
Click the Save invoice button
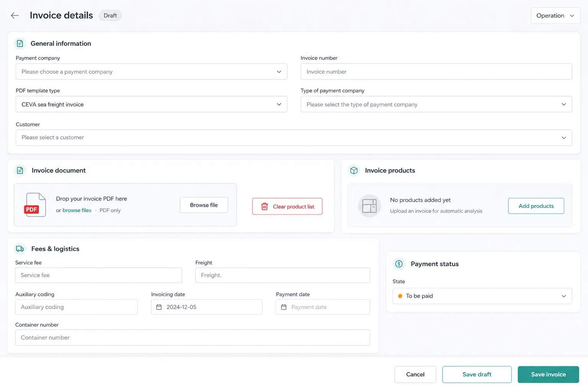click(548, 374)
